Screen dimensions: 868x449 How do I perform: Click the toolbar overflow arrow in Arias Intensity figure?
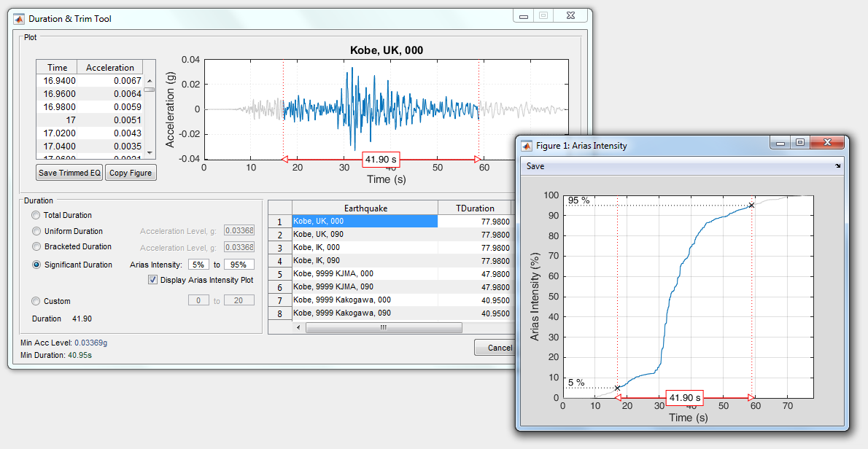click(x=837, y=167)
